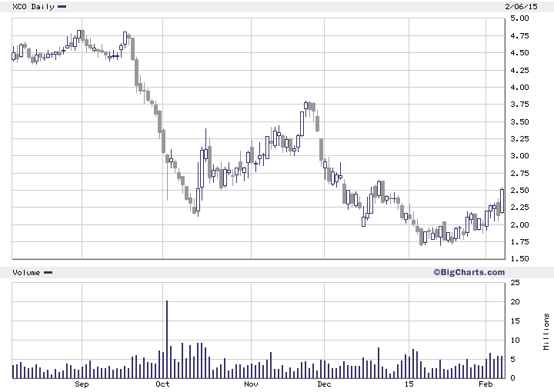This screenshot has height=392, width=554.
Task: Click the tallest 20 million volume spike bar
Action: click(167, 340)
